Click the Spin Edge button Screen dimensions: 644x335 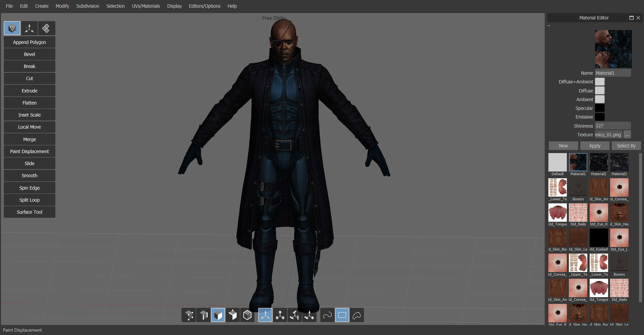click(30, 188)
